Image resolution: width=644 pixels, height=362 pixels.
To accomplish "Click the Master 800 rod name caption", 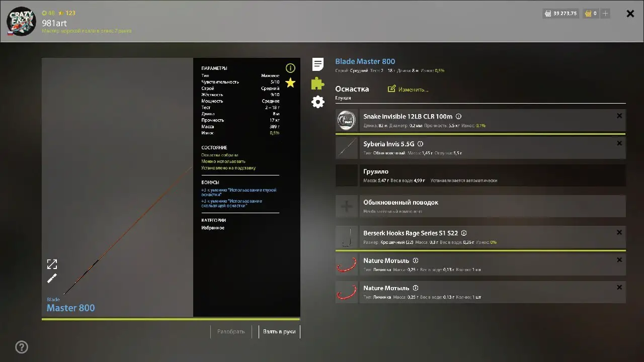I will (70, 308).
